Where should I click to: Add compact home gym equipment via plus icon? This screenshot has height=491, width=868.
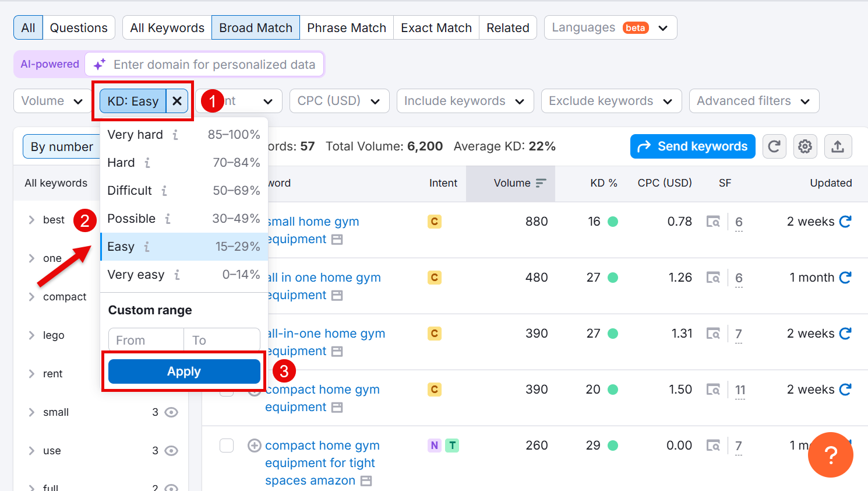[254, 389]
